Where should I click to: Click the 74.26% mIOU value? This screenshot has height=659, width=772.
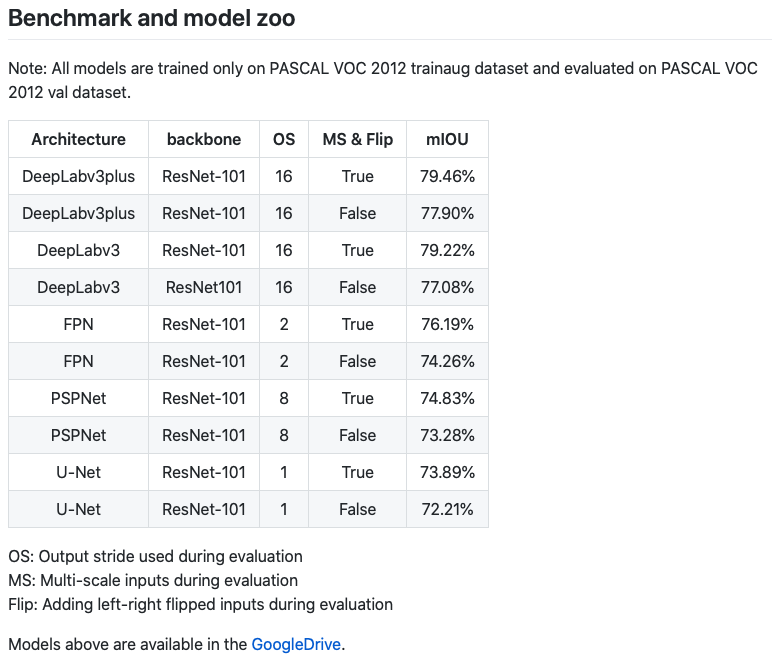point(447,361)
